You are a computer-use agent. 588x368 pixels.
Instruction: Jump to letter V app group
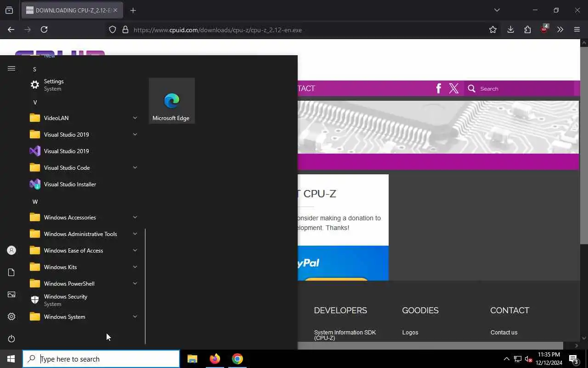pyautogui.click(x=35, y=102)
